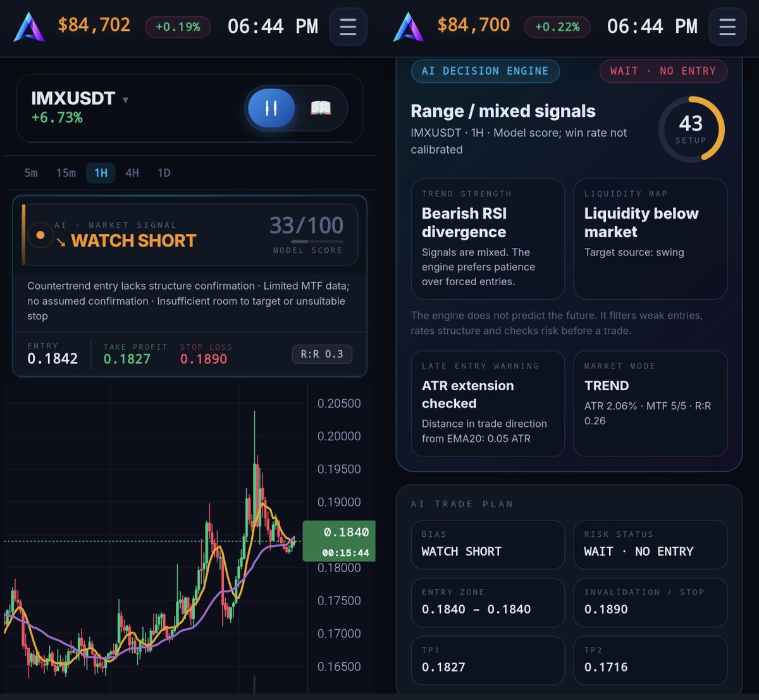The image size is (759, 700).
Task: Click the Risk Status WAIT · NO ENTRY cell
Action: tap(650, 544)
